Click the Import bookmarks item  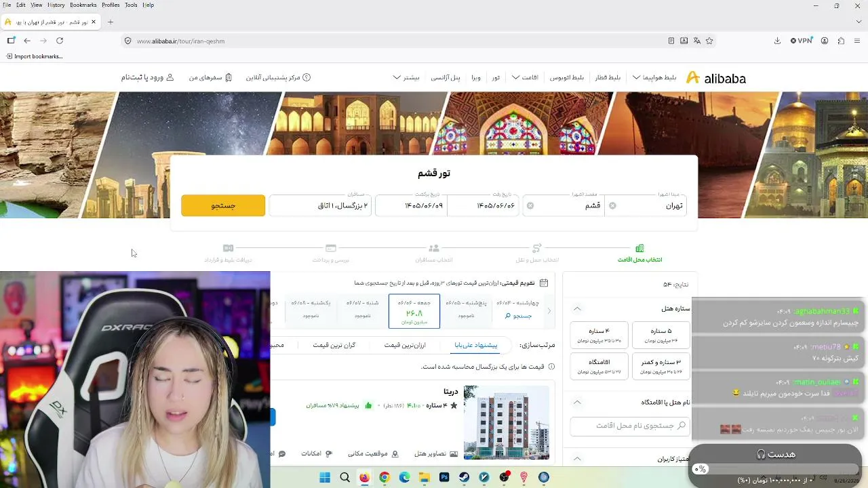[x=35, y=56]
